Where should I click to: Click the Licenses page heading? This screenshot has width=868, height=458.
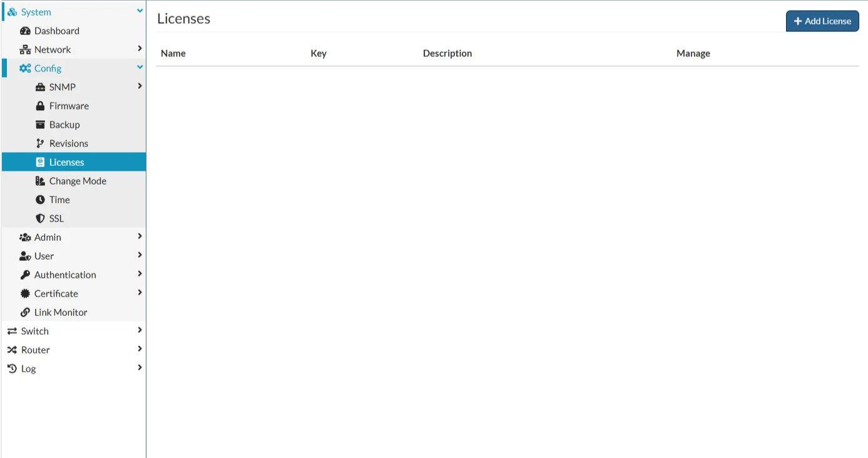183,19
